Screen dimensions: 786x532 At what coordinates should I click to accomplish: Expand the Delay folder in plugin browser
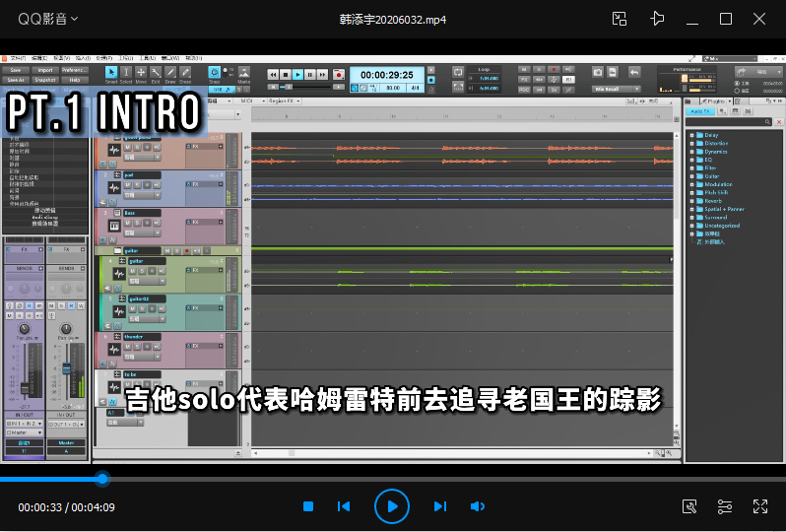[691, 135]
